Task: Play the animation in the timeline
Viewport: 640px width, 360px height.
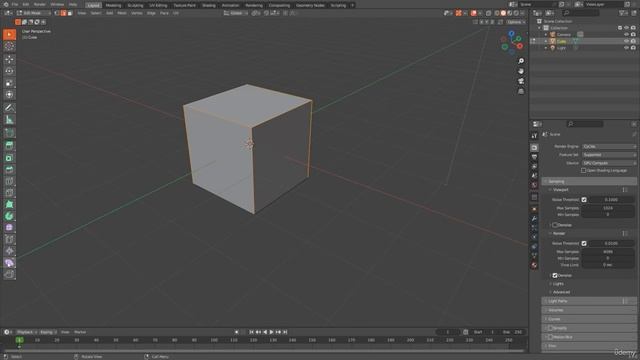Action: (x=271, y=332)
